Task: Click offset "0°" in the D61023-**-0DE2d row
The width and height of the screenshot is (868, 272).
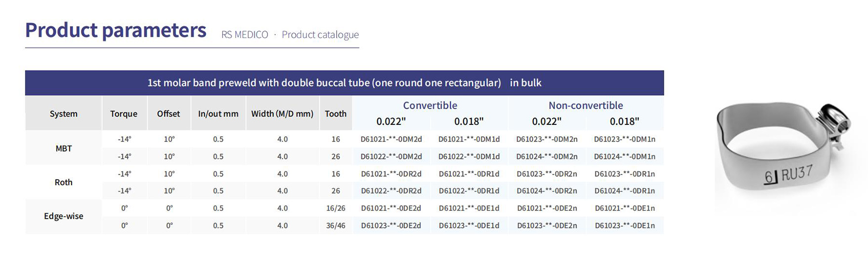Action: tap(169, 226)
